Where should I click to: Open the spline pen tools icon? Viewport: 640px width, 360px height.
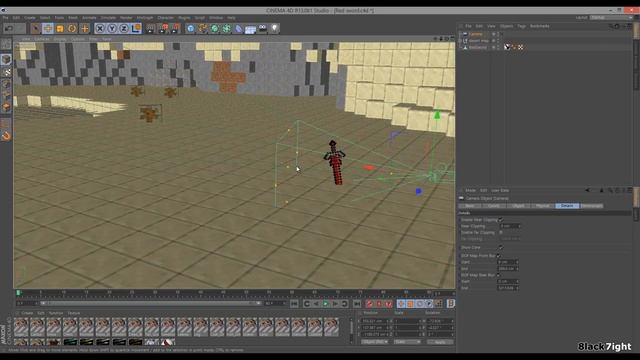pyautogui.click(x=203, y=28)
